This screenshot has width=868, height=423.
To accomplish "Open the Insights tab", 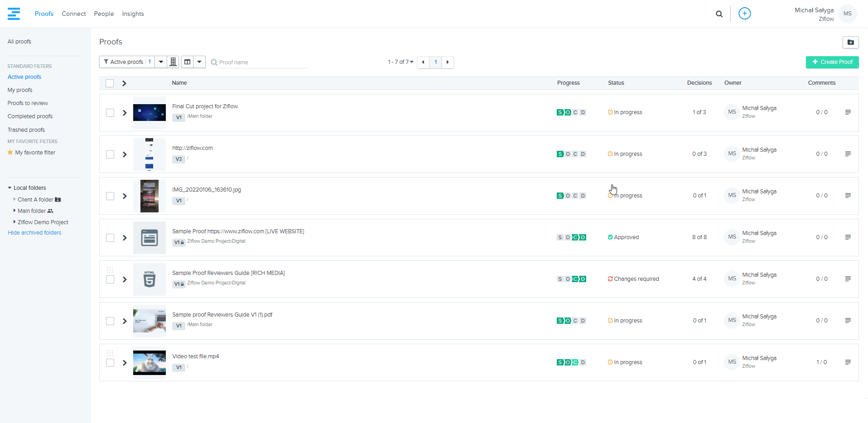I will coord(133,14).
